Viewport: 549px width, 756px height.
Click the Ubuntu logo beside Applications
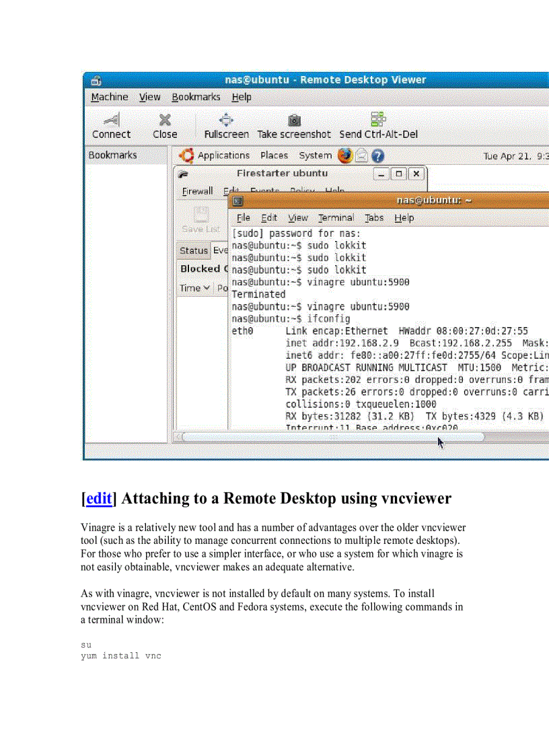click(186, 156)
